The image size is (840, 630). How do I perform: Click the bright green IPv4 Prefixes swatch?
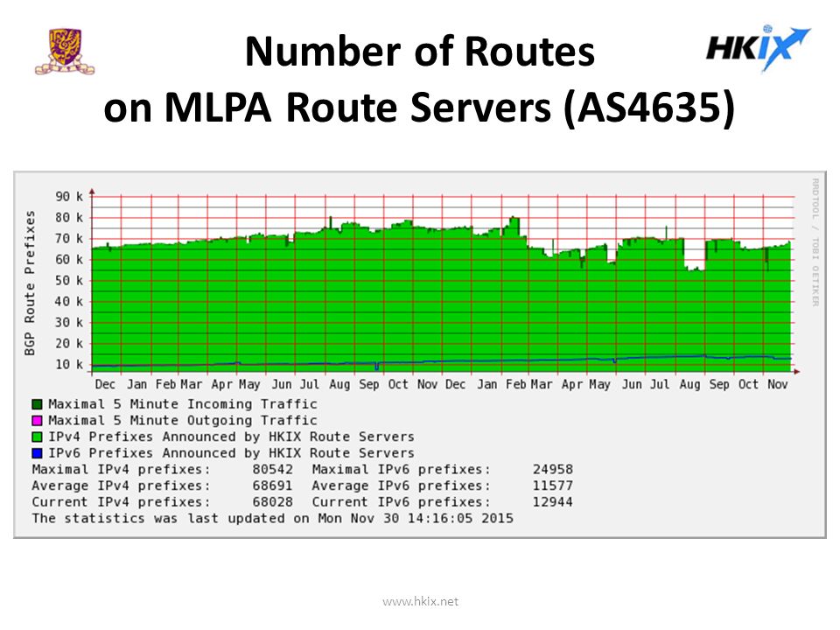pos(37,437)
